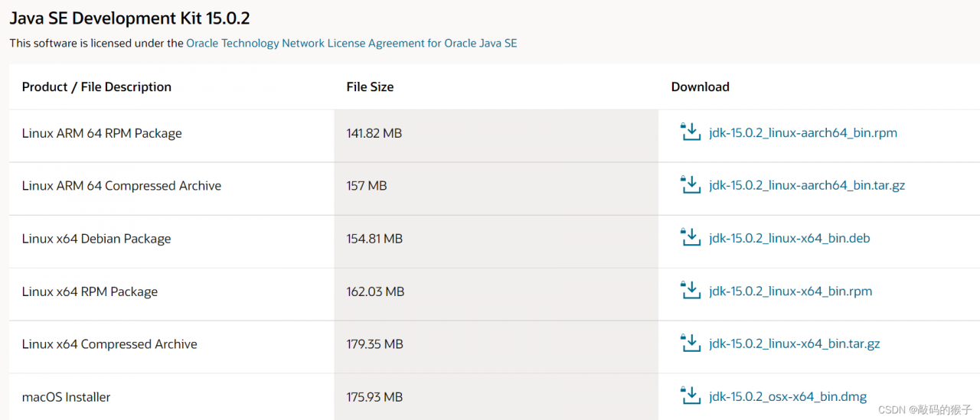This screenshot has width=980, height=420.
Task: Download jdk-15.0.2_linux-x64_bin.tar.gz file link
Action: pos(794,344)
